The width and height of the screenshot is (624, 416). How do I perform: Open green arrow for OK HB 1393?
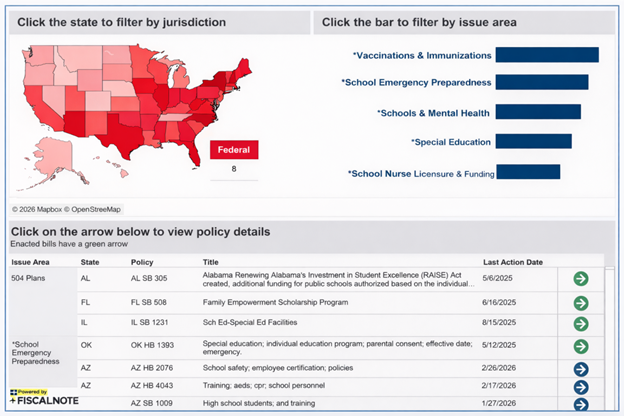[581, 347]
